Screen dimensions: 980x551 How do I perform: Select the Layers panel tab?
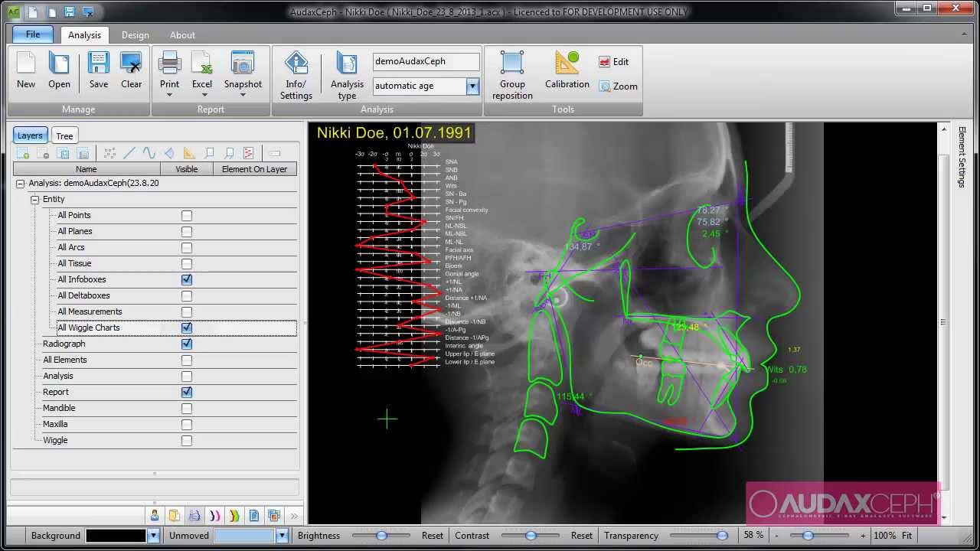[30, 135]
